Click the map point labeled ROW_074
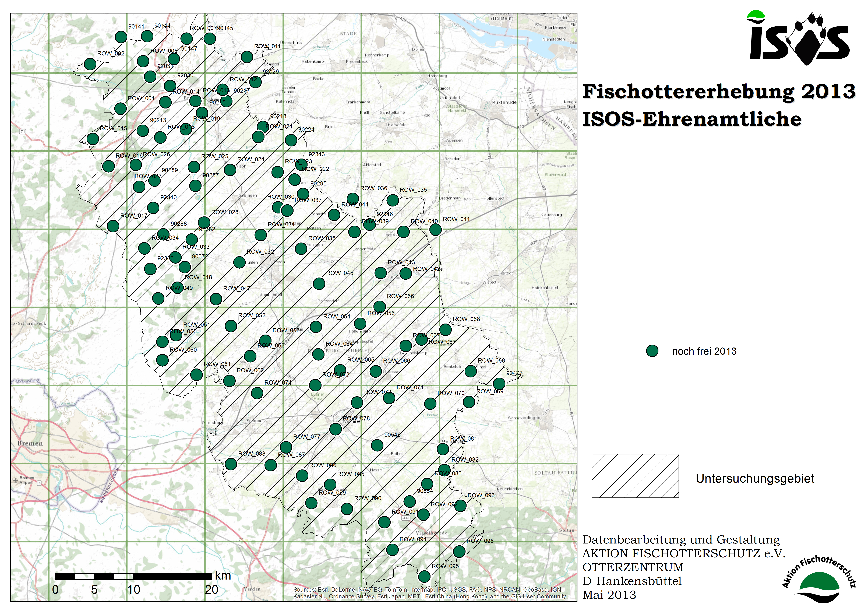 point(257,393)
